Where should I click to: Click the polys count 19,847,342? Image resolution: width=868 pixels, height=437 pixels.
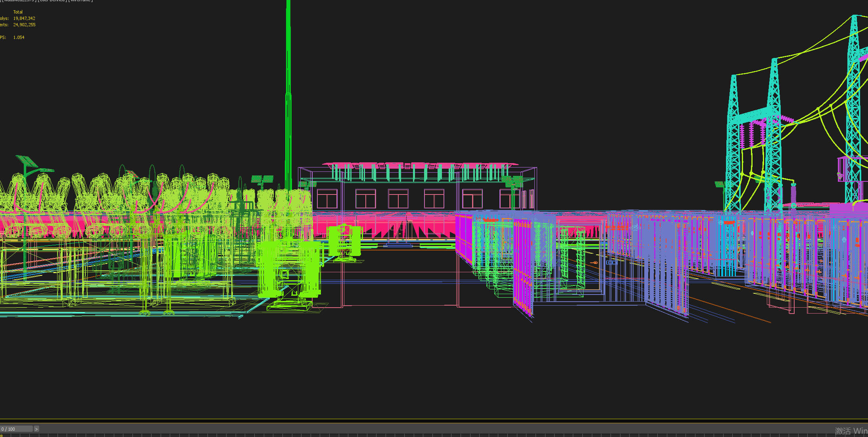pos(24,18)
